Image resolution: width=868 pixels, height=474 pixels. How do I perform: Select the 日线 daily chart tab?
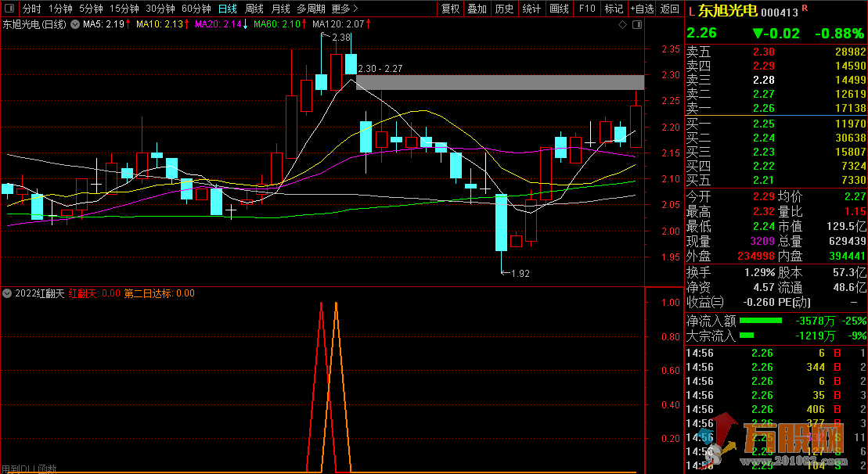point(228,9)
